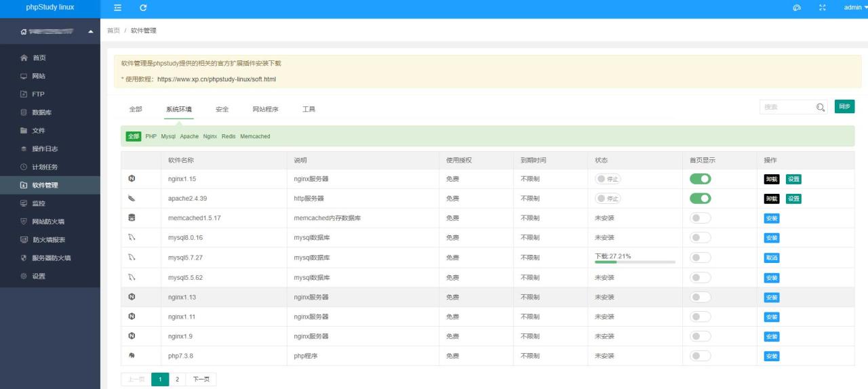Disable homepage display toggle for apache2.4.39
Viewport: 868px width, 389px height.
point(701,199)
